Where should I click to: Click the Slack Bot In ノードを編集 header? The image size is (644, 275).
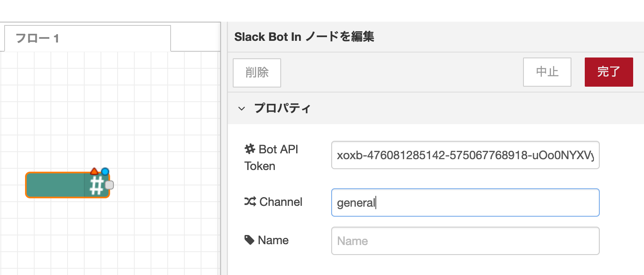[x=304, y=37]
